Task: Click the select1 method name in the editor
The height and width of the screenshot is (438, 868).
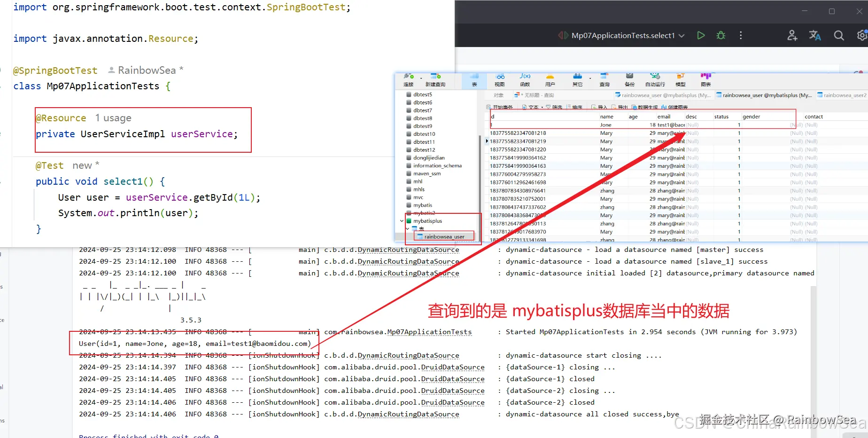Action: (123, 181)
